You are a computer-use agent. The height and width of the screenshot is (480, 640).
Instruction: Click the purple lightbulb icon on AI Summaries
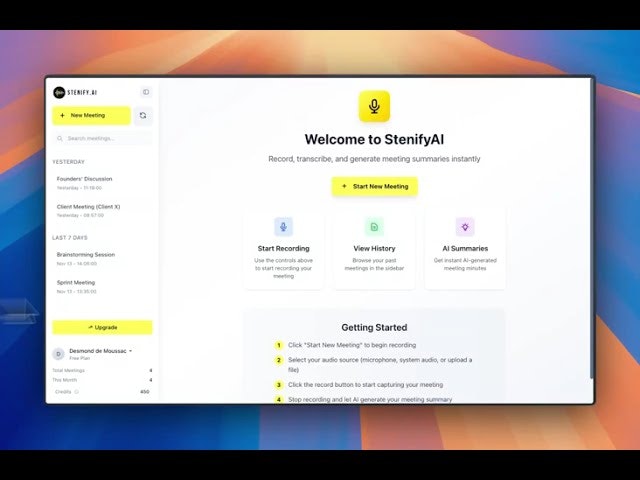click(x=465, y=227)
